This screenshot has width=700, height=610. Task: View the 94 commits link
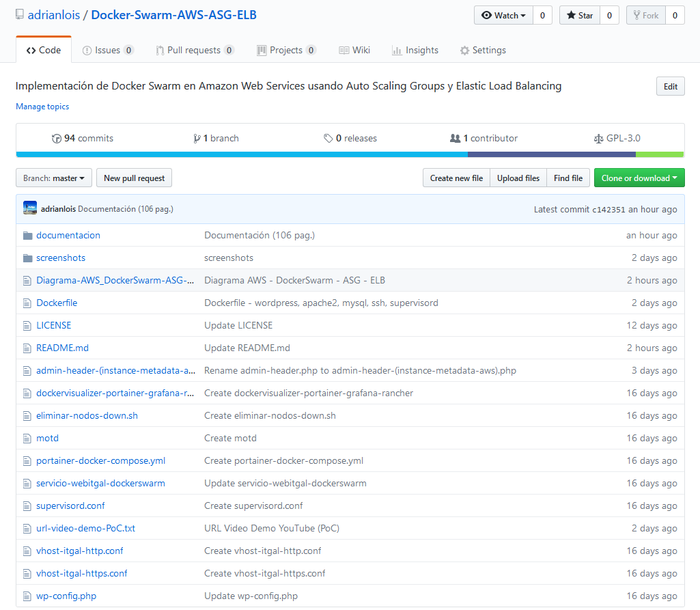coord(83,139)
